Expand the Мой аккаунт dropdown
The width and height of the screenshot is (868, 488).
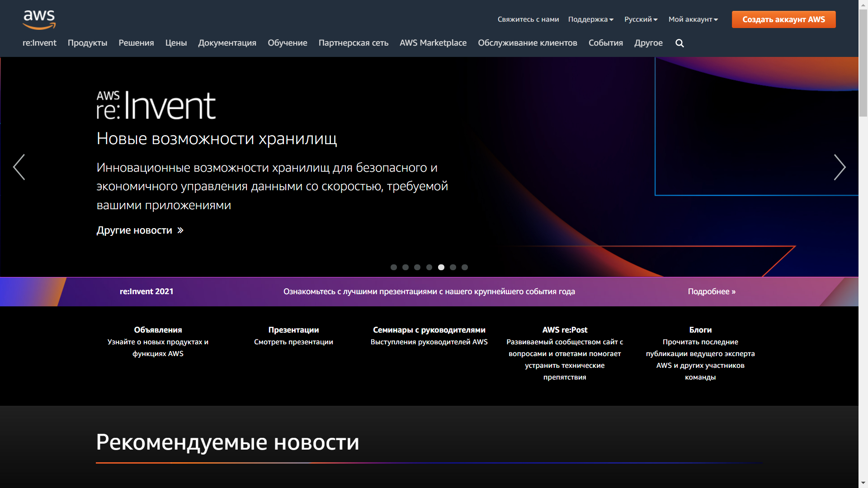tap(693, 19)
